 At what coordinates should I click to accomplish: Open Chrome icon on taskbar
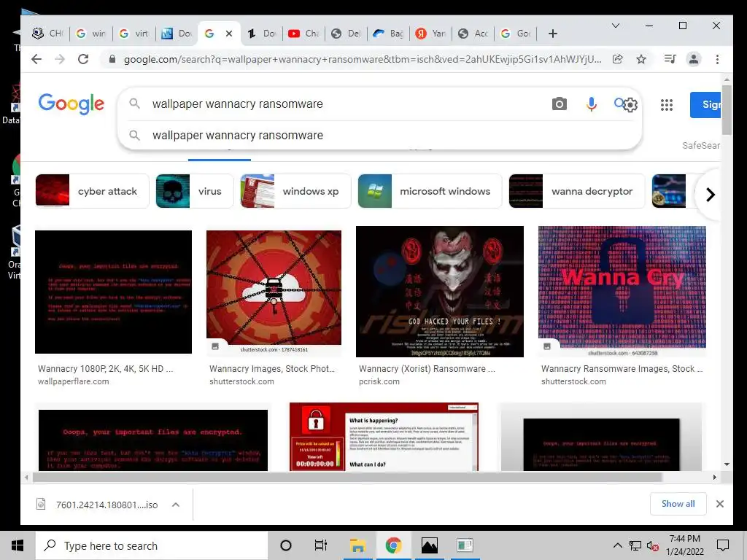pos(393,545)
